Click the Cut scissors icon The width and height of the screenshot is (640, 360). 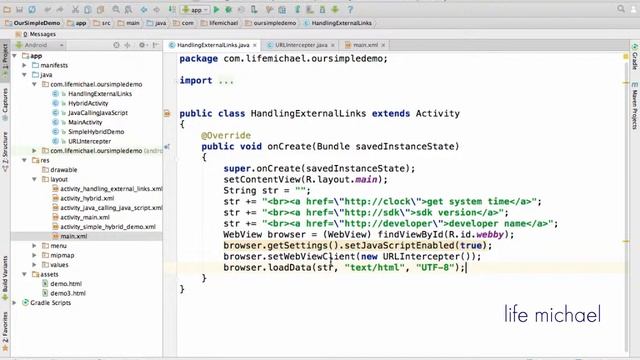(x=76, y=9)
